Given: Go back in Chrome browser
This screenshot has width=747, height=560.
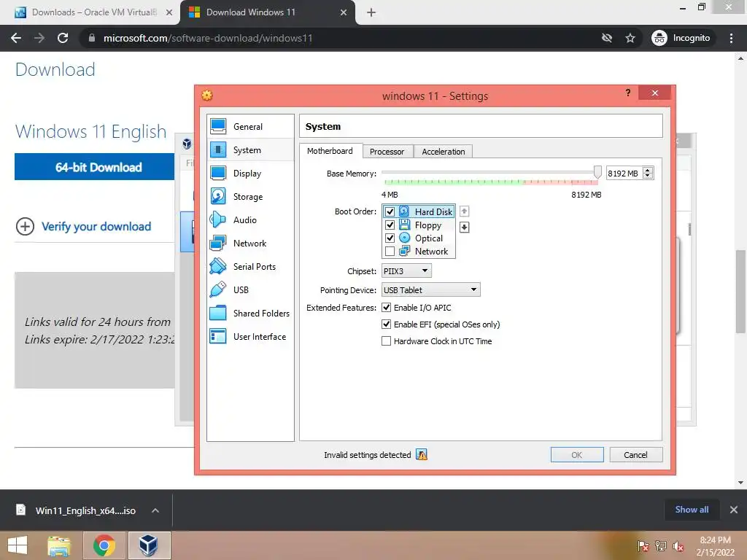Looking at the screenshot, I should click(x=16, y=38).
